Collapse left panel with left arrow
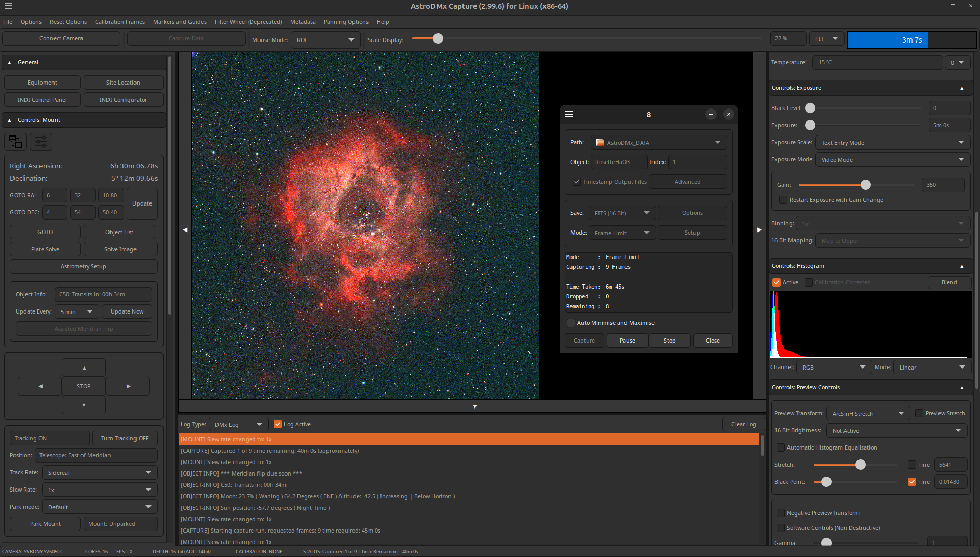The width and height of the screenshot is (980, 557). (185, 229)
